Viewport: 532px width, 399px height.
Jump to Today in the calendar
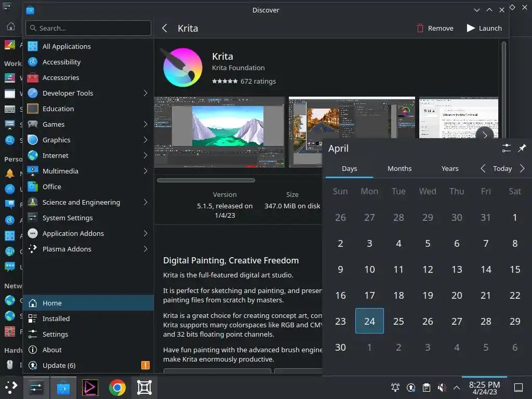502,169
